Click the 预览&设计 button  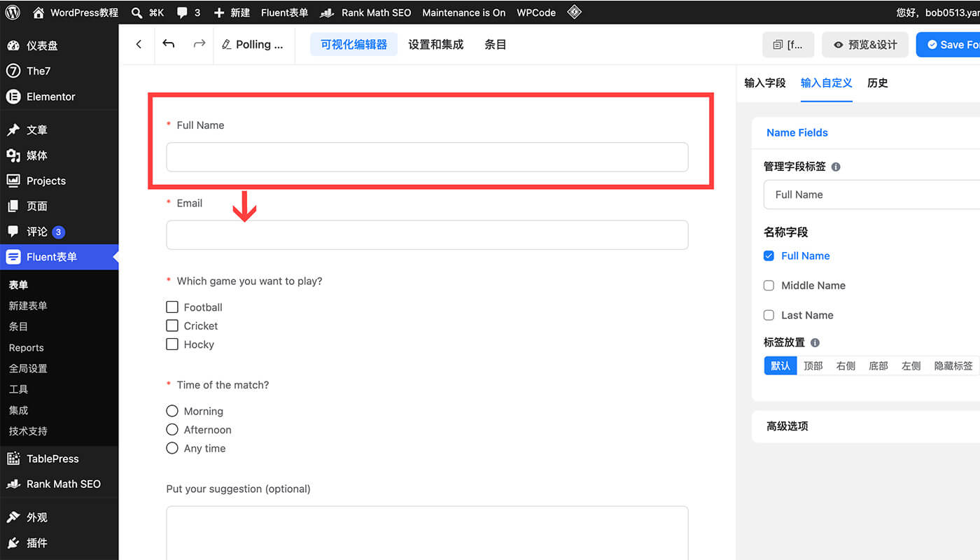[x=865, y=44]
